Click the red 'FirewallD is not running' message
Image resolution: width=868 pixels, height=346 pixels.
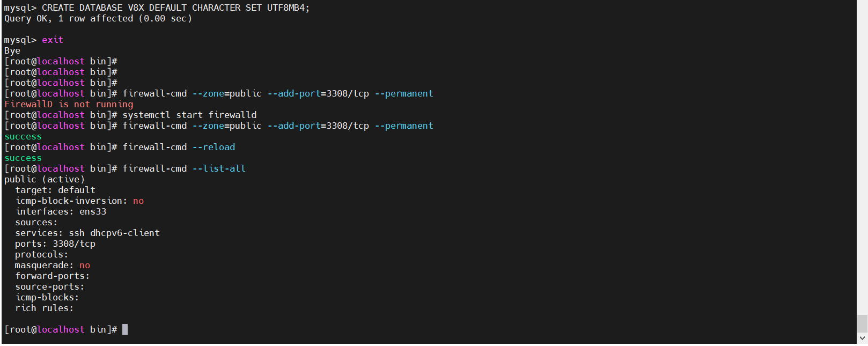click(69, 104)
